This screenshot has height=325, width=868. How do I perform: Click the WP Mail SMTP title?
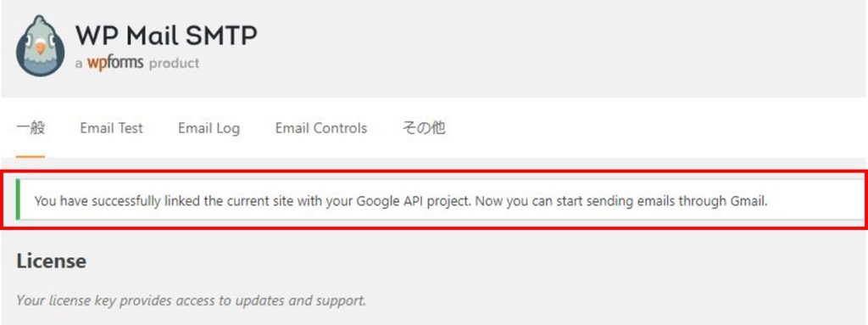coord(166,36)
